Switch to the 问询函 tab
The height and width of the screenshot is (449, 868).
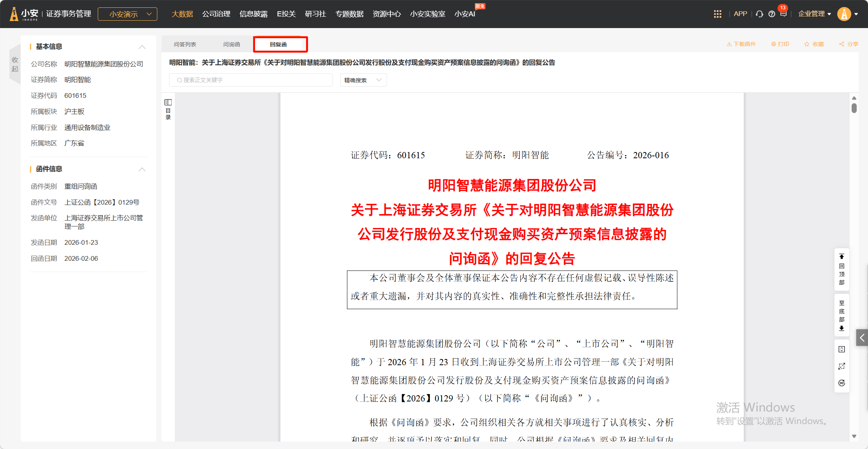click(x=231, y=44)
